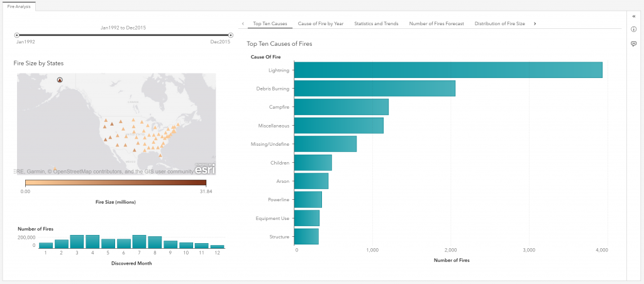Image resolution: width=644 pixels, height=284 pixels.
Task: Select the Lightning bar in chart
Action: (448, 70)
